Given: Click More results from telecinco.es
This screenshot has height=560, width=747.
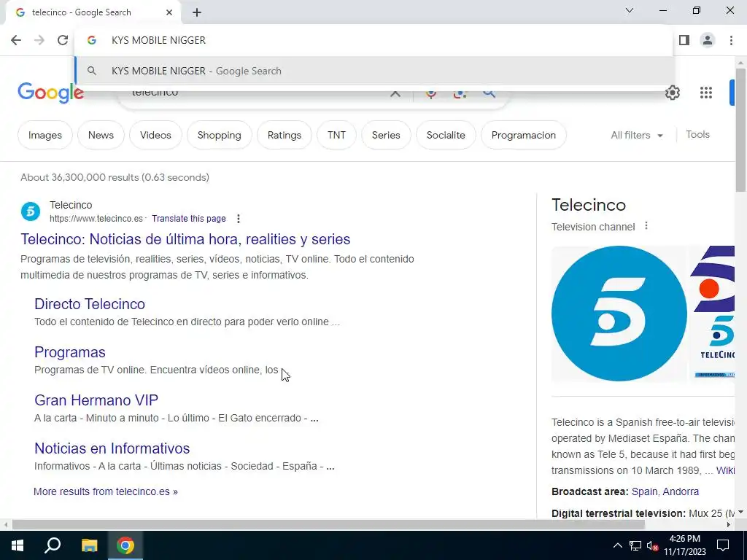Looking at the screenshot, I should [105, 491].
